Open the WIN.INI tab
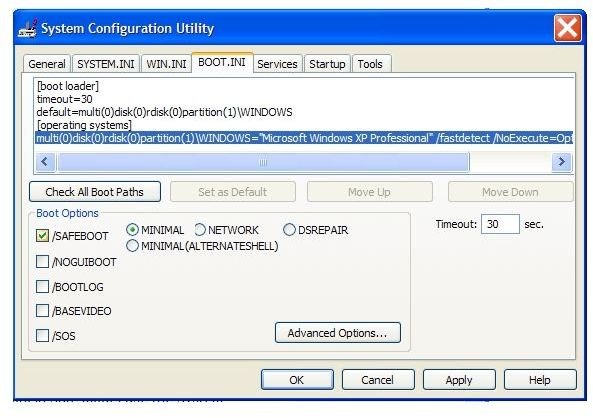The width and height of the screenshot is (593, 418). (166, 64)
